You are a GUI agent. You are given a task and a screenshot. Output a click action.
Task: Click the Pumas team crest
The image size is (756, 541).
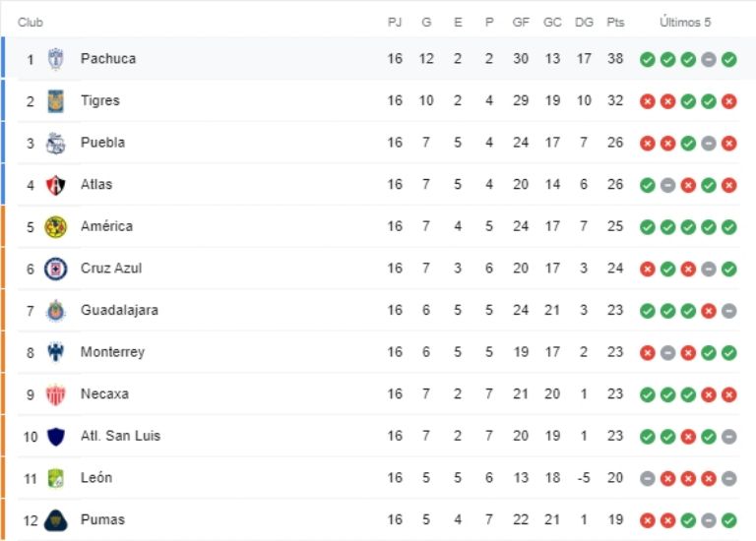click(x=56, y=519)
